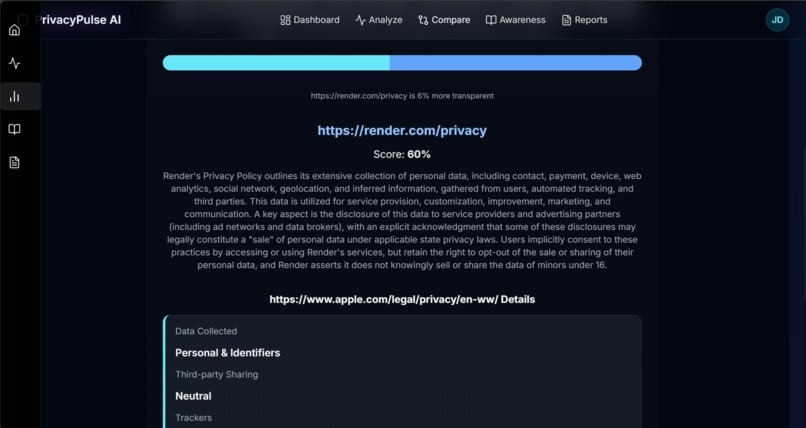Open the Analyze pulse icon in the sidebar
The width and height of the screenshot is (806, 428).
coord(14,63)
